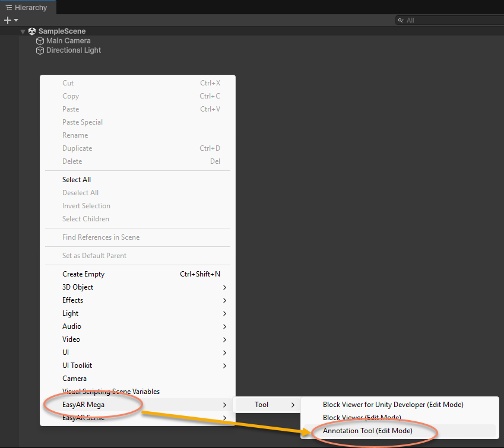Add a Camera from context menu

[74, 379]
